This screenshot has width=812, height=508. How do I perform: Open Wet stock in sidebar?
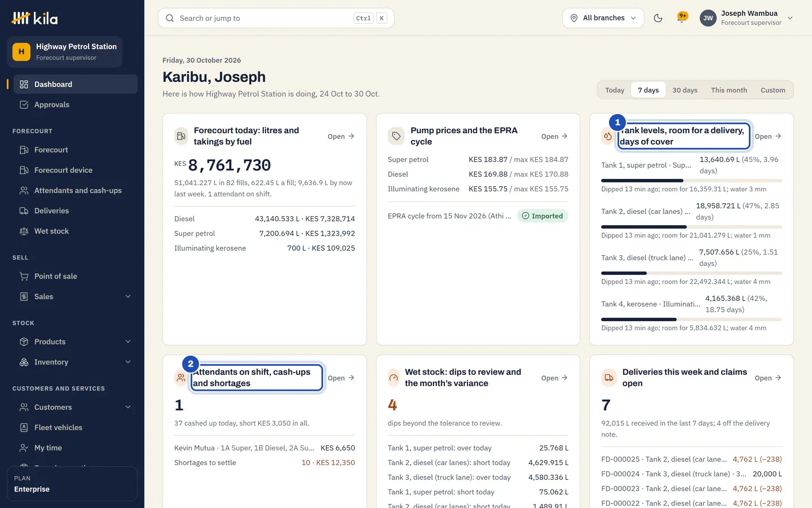76,231
